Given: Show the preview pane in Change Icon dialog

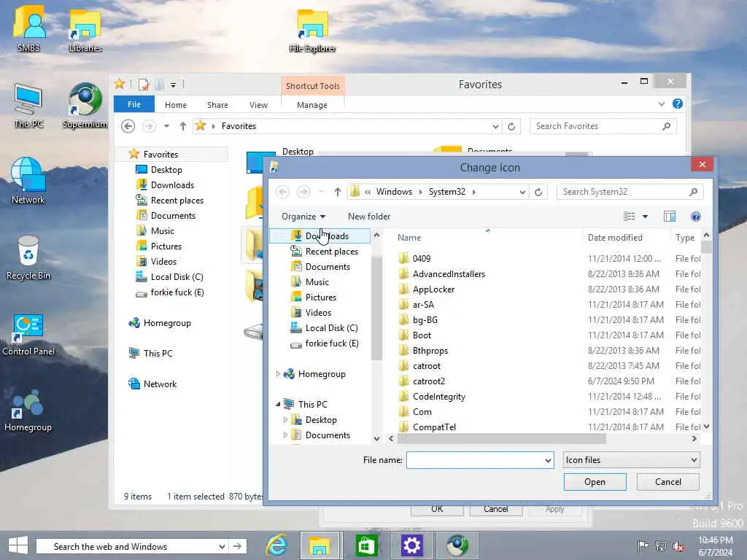Looking at the screenshot, I should click(x=670, y=217).
